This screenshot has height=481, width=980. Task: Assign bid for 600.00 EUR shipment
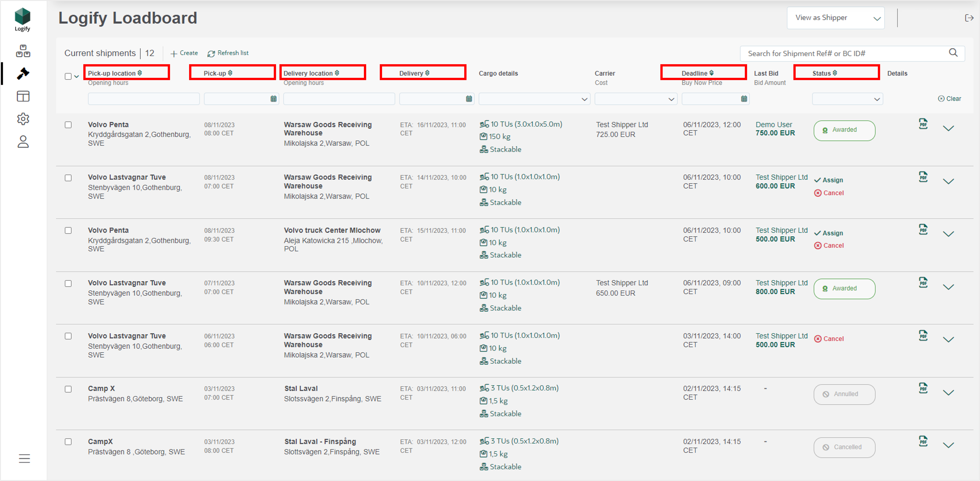(829, 180)
